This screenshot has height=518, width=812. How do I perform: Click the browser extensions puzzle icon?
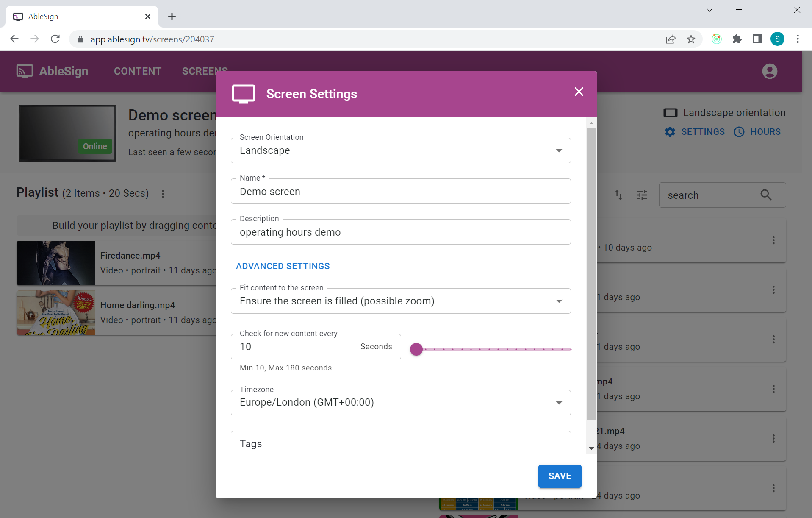tap(737, 39)
